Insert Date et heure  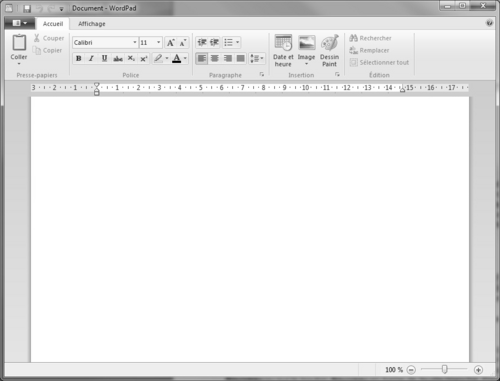tap(283, 51)
